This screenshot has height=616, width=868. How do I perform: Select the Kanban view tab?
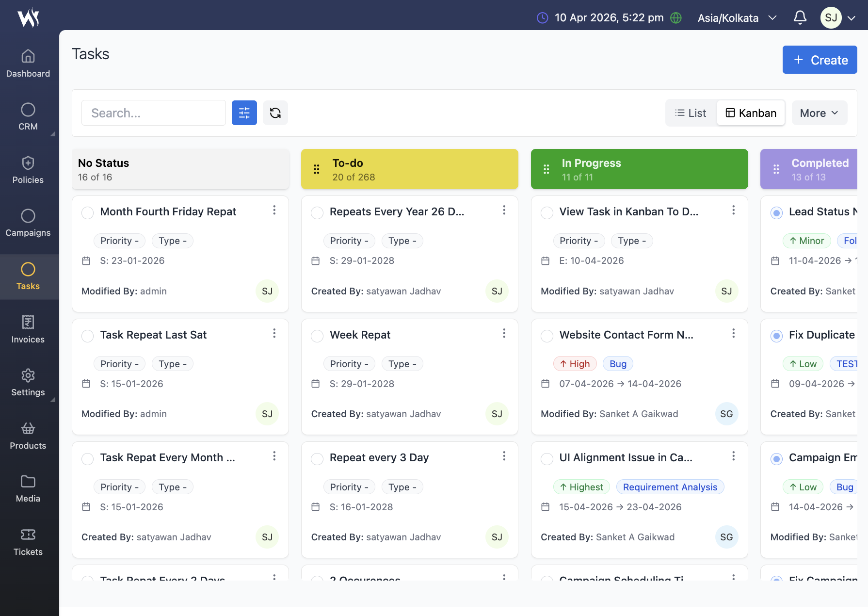click(751, 113)
